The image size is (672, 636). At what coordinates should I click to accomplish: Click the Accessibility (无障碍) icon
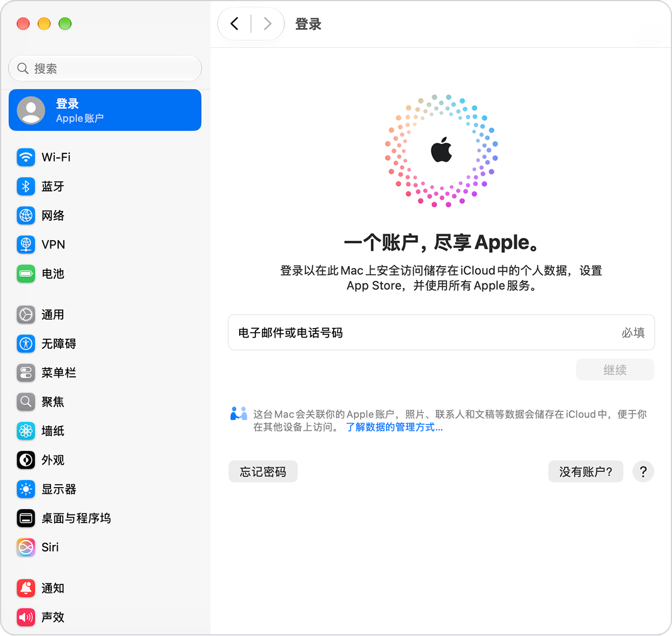pyautogui.click(x=26, y=344)
